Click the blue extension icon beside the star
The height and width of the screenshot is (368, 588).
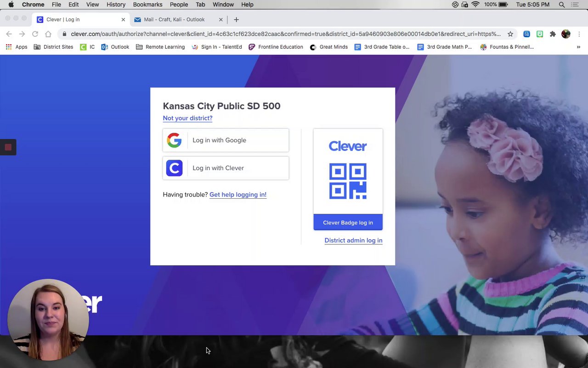point(526,34)
